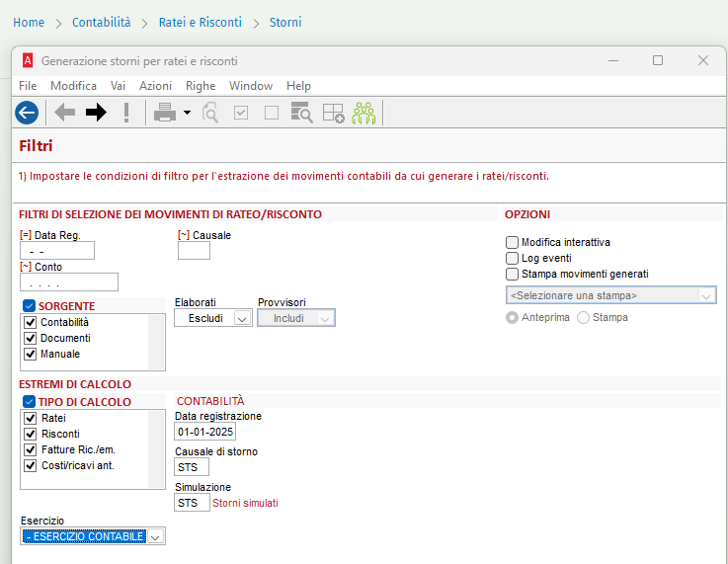Screen dimensions: 728x564
Task: Click the Storni simulati text
Action: pos(245,503)
